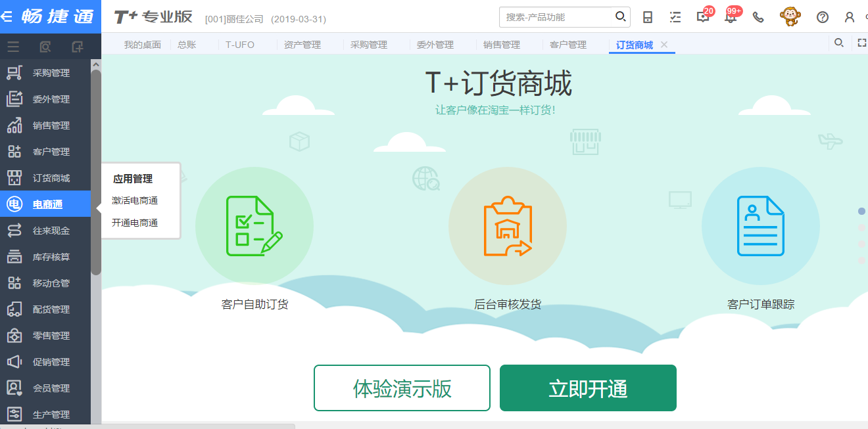Viewport: 868px width, 429px height.
Task: Click the back arrow beside 畅捷通 logo
Action: [x=7, y=17]
